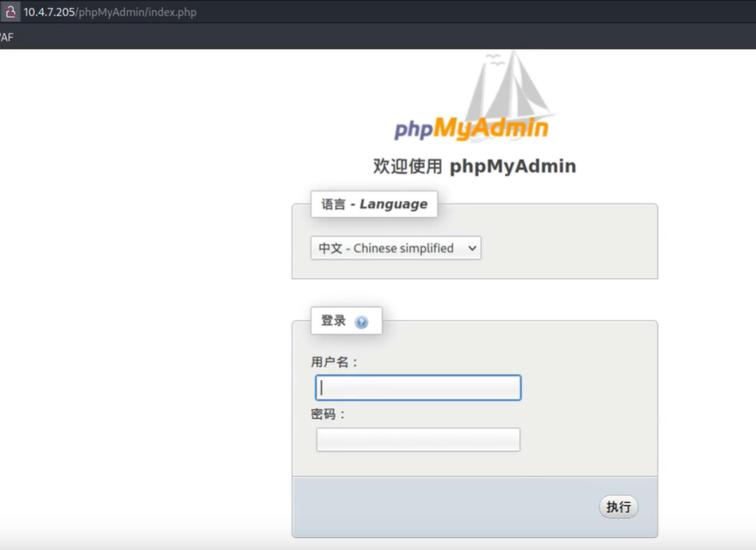Click the 用户名 label
756x550 pixels.
pos(335,362)
